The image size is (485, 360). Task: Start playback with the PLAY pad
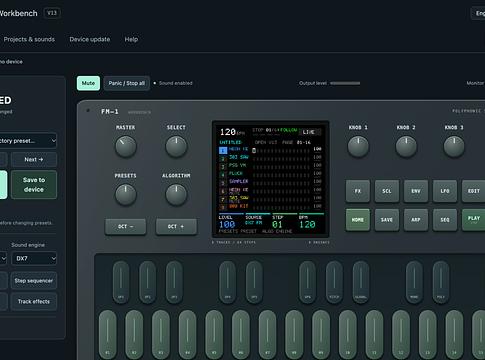tap(473, 220)
